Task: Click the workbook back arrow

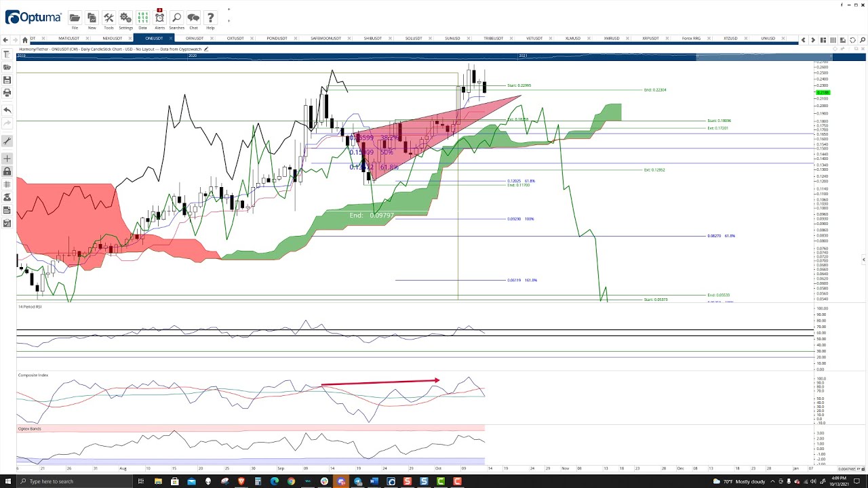Action: [6, 39]
